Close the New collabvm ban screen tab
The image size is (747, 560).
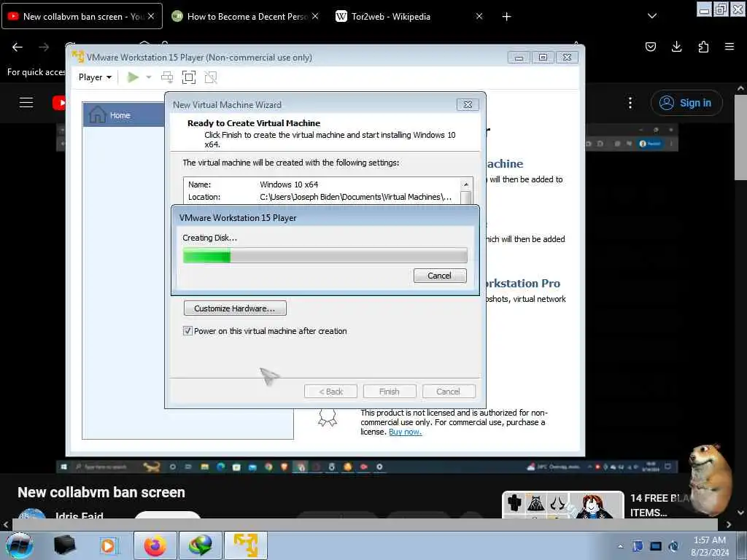(x=150, y=16)
